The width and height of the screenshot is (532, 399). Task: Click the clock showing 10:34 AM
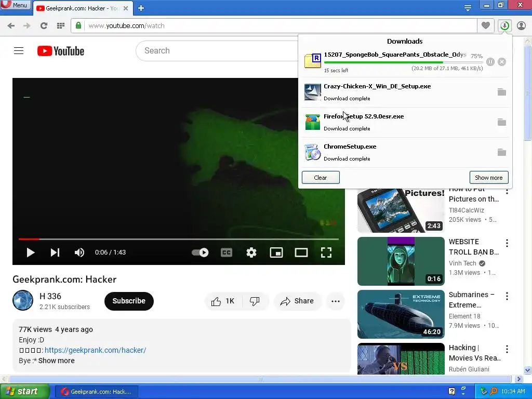tap(513, 392)
